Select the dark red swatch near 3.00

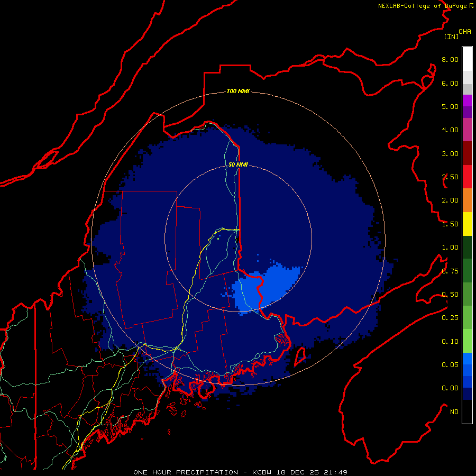467,153
